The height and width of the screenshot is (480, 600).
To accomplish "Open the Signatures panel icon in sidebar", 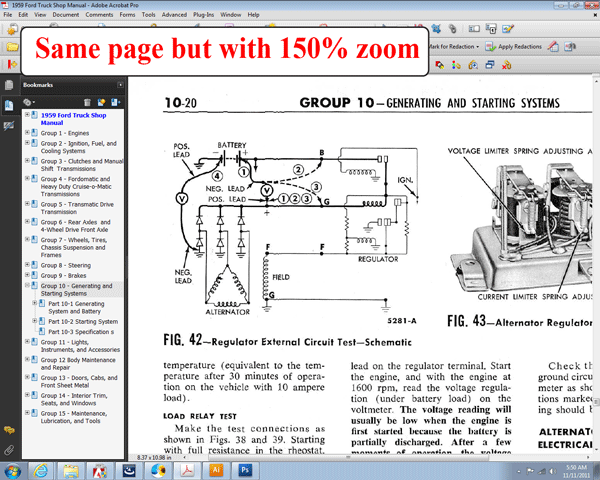I will (x=9, y=126).
